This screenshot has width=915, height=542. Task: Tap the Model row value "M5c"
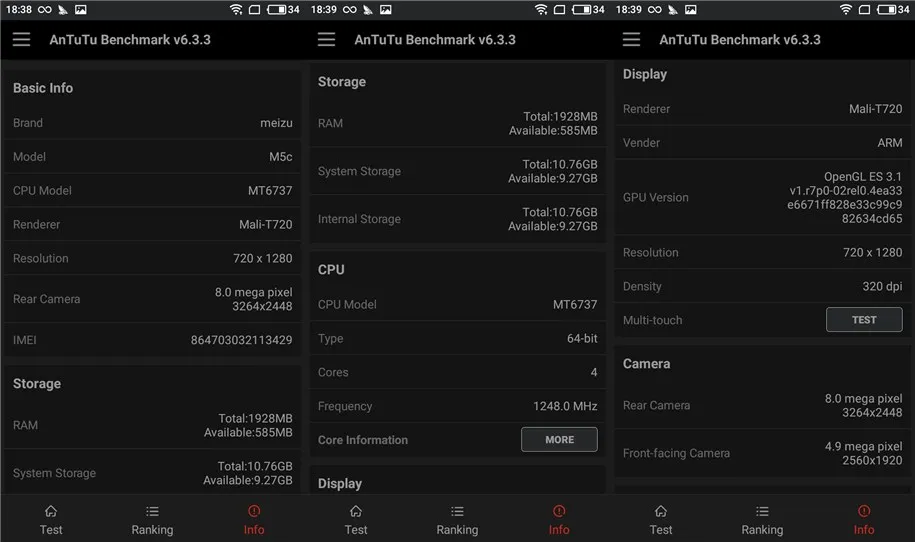[x=281, y=157]
